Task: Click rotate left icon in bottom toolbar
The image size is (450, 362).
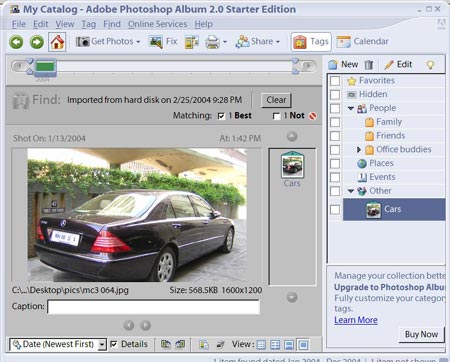Action: [x=166, y=344]
